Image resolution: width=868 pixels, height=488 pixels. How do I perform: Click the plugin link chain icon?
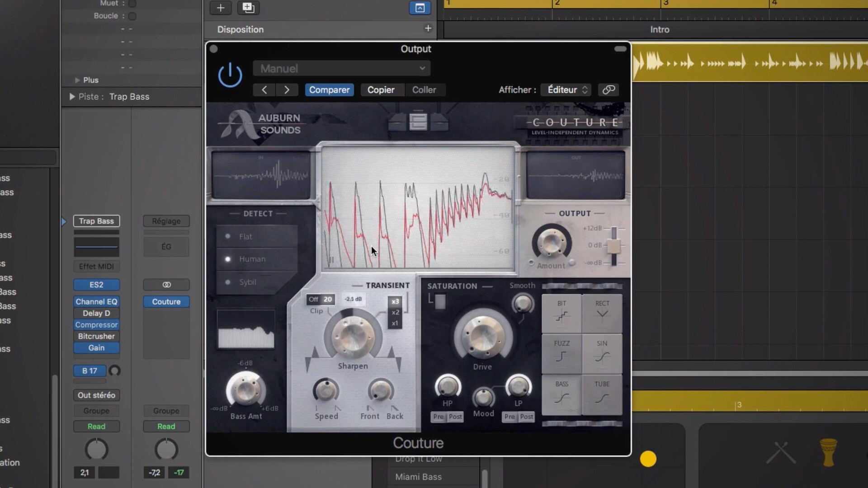coord(609,89)
